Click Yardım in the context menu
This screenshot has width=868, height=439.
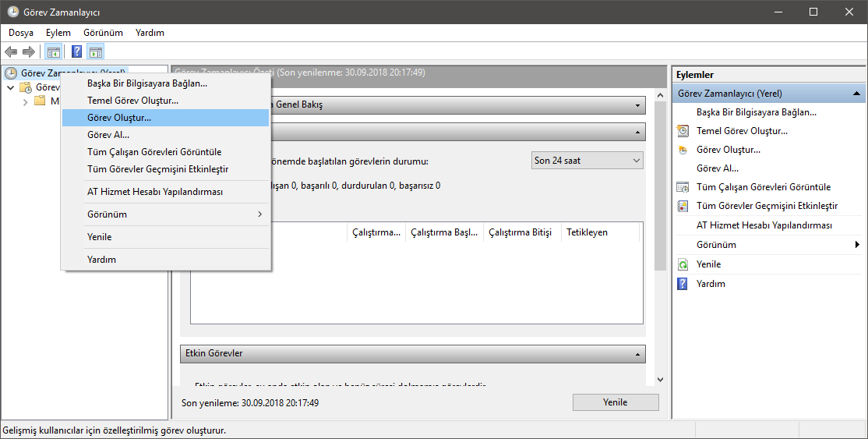point(165,260)
